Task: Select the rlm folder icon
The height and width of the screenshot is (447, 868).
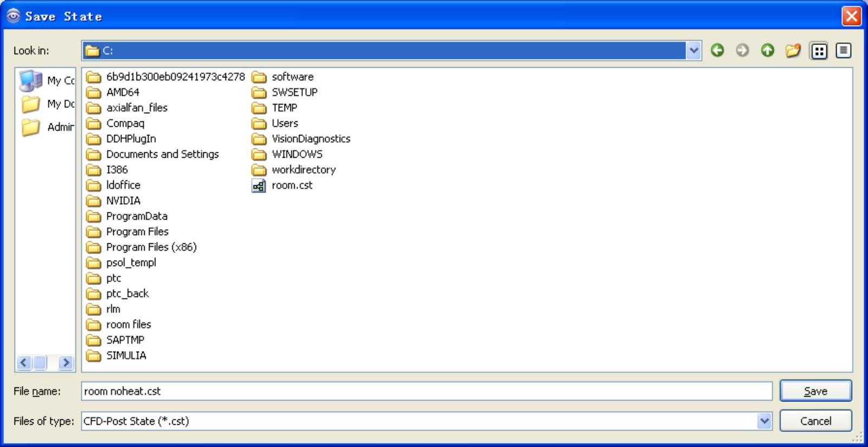Action: 94,309
